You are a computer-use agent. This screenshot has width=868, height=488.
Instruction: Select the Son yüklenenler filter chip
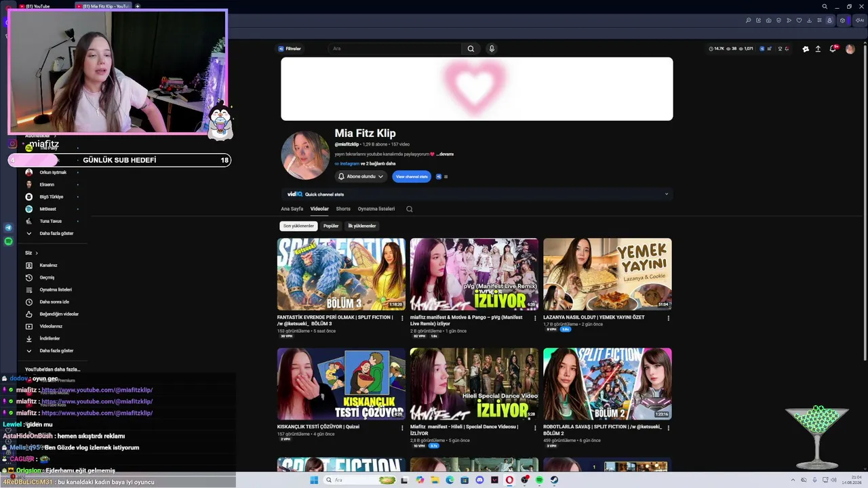[299, 226]
